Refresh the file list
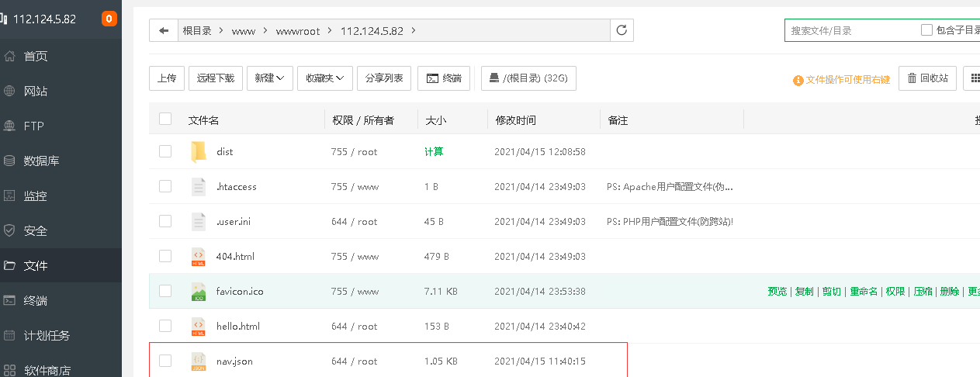Screen dimensions: 980x377 (x=622, y=30)
